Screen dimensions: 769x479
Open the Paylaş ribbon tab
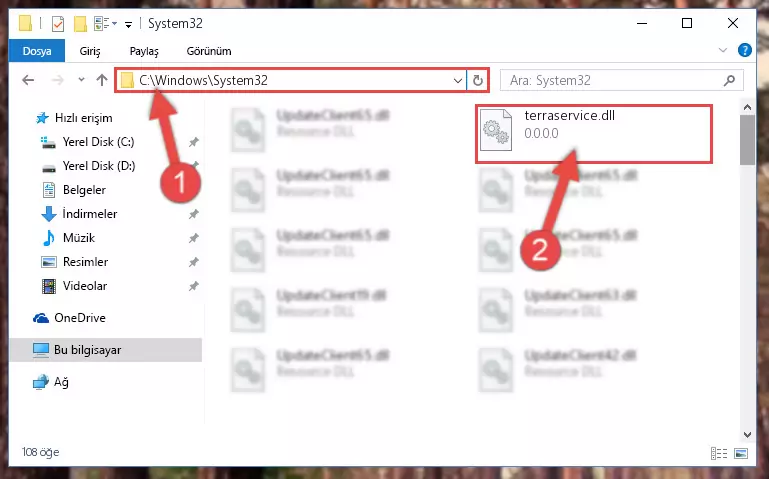[144, 51]
